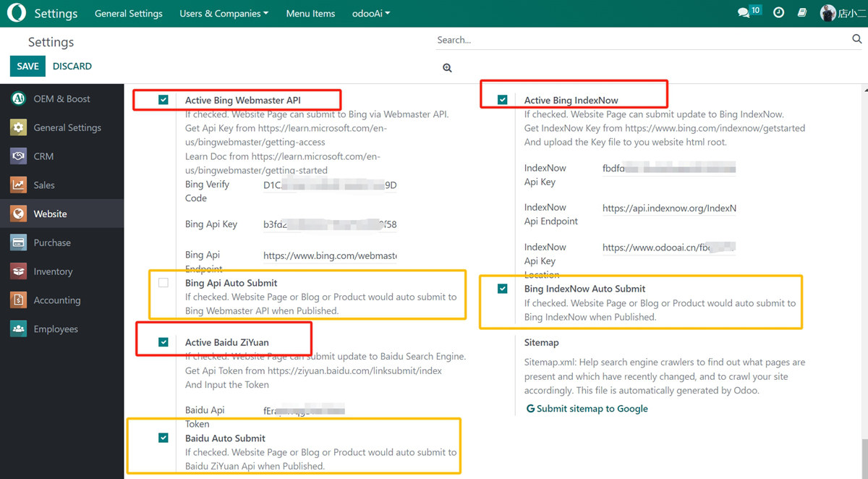Click the Sales chart icon
Image resolution: width=868 pixels, height=479 pixels.
(19, 185)
